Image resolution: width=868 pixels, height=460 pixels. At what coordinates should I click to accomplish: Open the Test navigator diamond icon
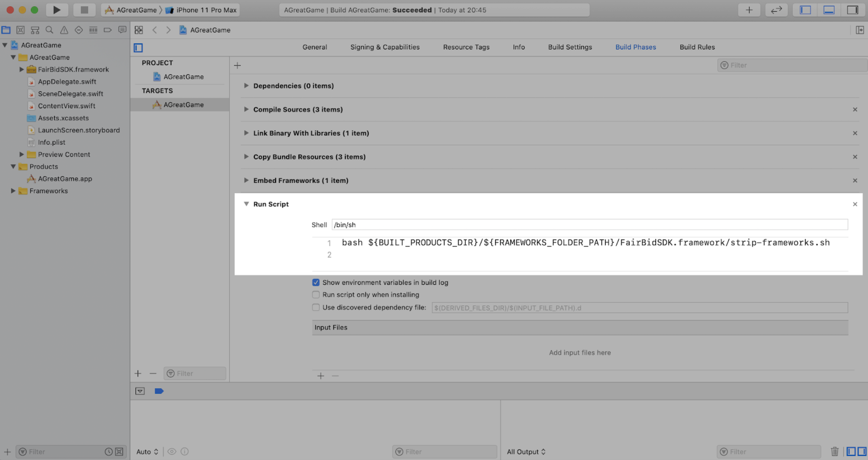[78, 30]
